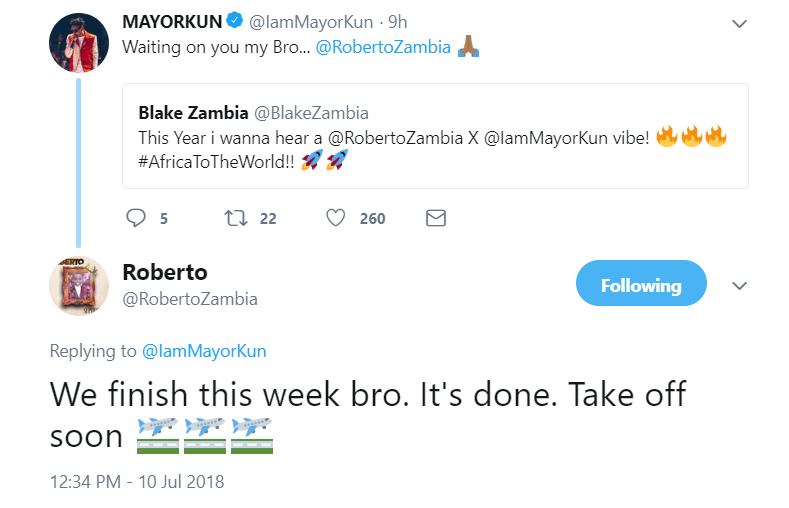Screen dimensions: 789x508
Task: Click the reply speech bubble icon
Action: 137,218
